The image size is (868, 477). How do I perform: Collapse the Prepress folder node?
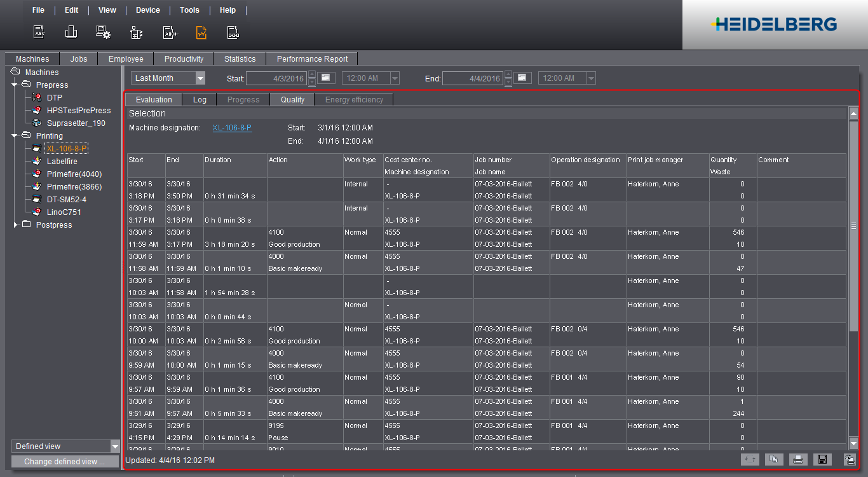(15, 85)
